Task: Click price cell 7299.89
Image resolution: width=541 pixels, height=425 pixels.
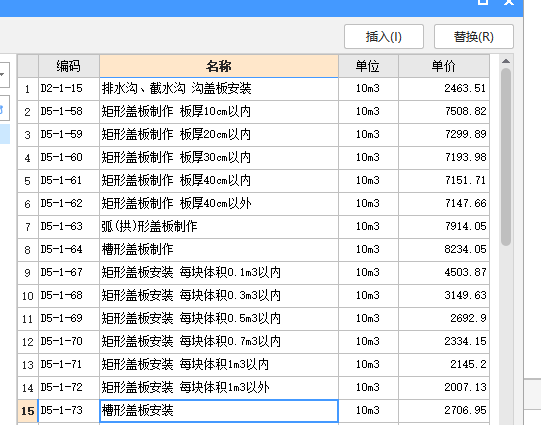Action: pyautogui.click(x=444, y=135)
